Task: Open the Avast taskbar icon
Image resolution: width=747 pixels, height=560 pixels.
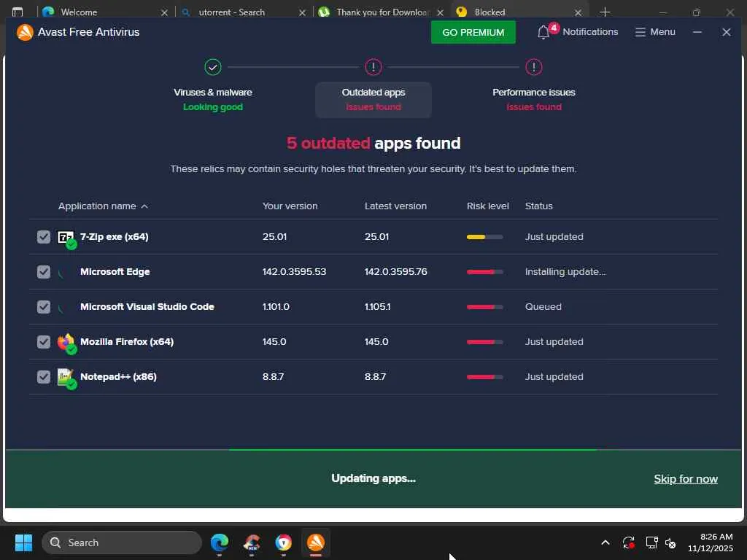Action: 315,542
